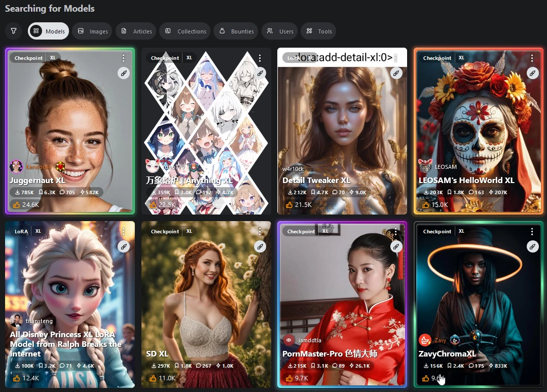
Task: Open the three-dot menu on ZavyChromaXL card
Action: click(532, 231)
